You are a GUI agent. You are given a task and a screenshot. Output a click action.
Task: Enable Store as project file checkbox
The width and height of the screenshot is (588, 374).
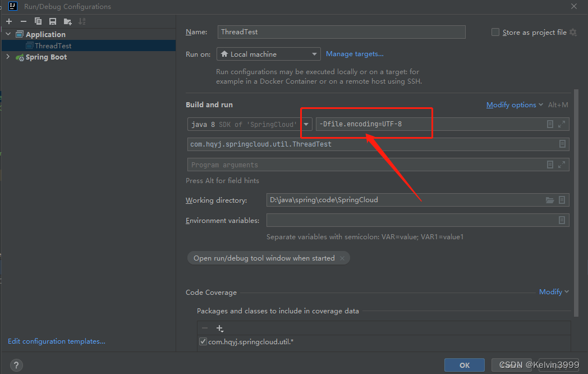(495, 33)
